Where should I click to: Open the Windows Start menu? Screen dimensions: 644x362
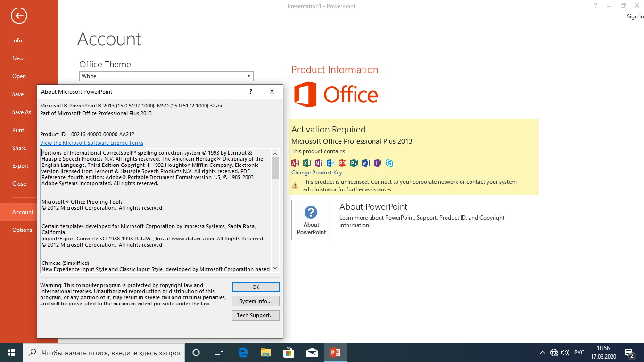[11, 353]
